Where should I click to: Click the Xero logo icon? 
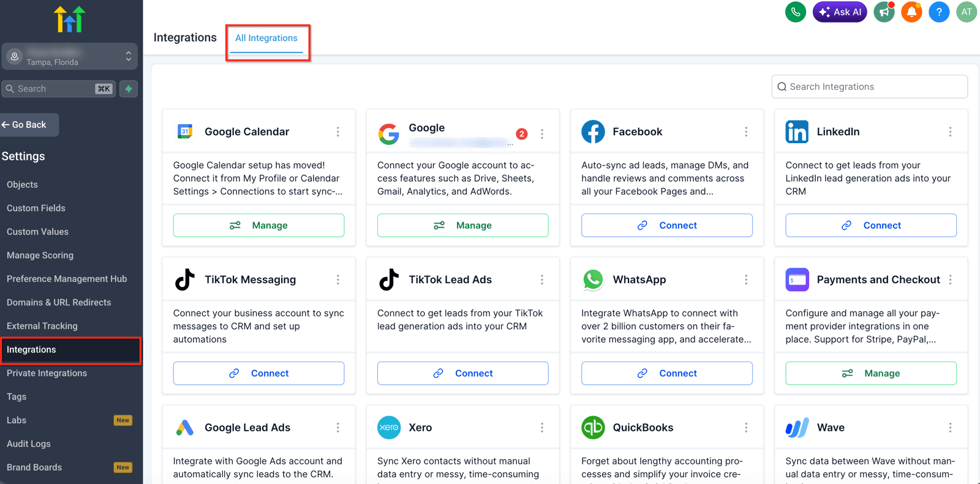pyautogui.click(x=389, y=428)
